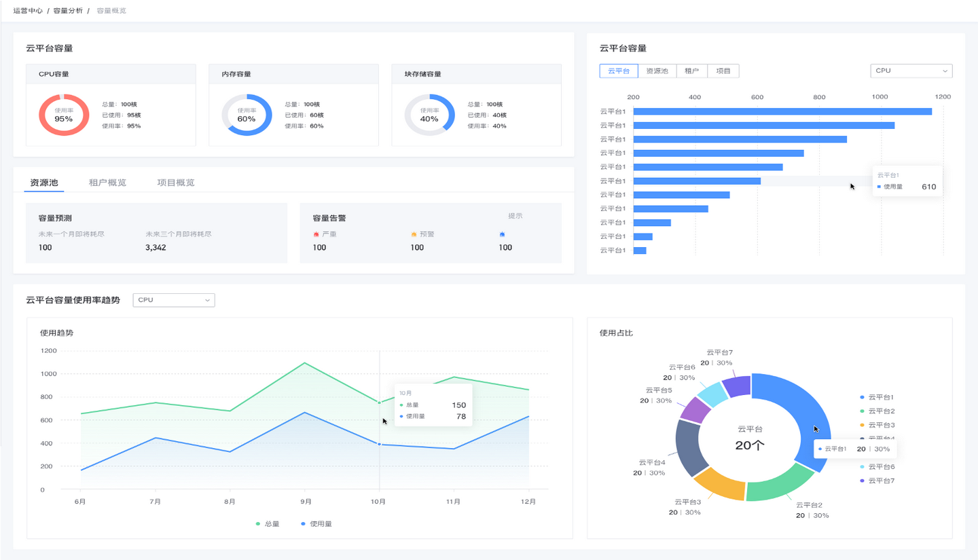Select 租户 segment in the bar chart filter
978x560 pixels.
[692, 71]
